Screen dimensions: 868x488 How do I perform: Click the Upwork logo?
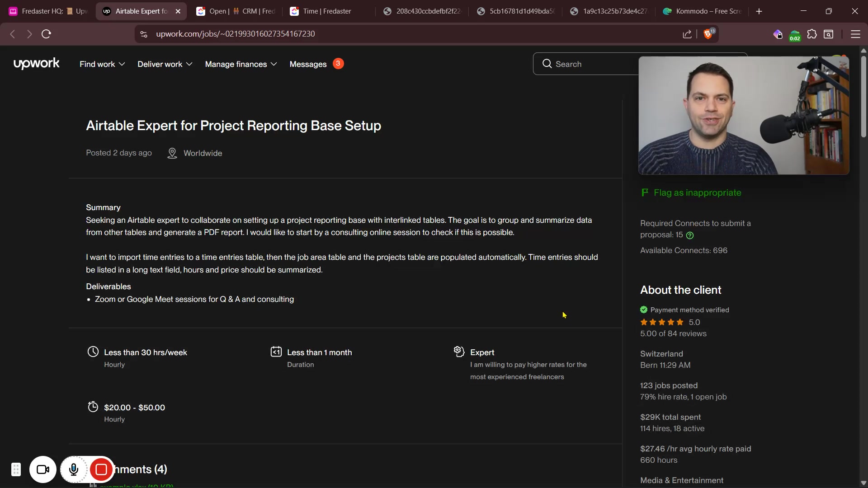click(36, 64)
